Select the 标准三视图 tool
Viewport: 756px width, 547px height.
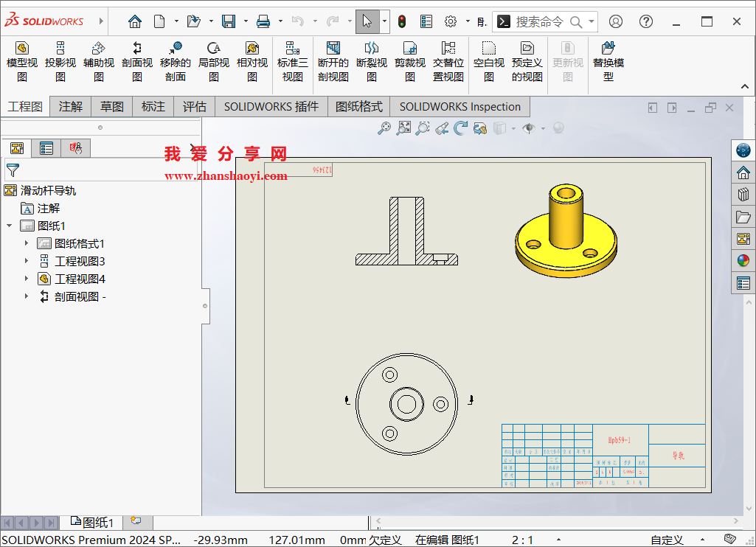tap(292, 61)
